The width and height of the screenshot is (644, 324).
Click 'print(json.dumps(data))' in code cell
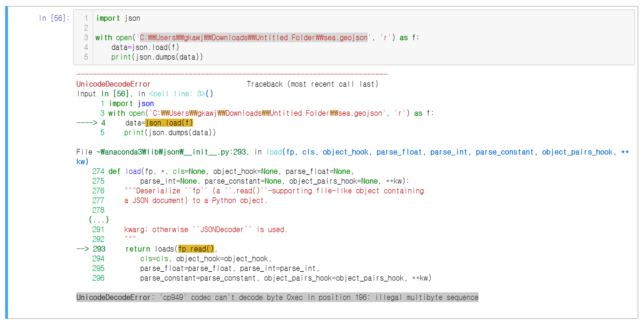157,57
